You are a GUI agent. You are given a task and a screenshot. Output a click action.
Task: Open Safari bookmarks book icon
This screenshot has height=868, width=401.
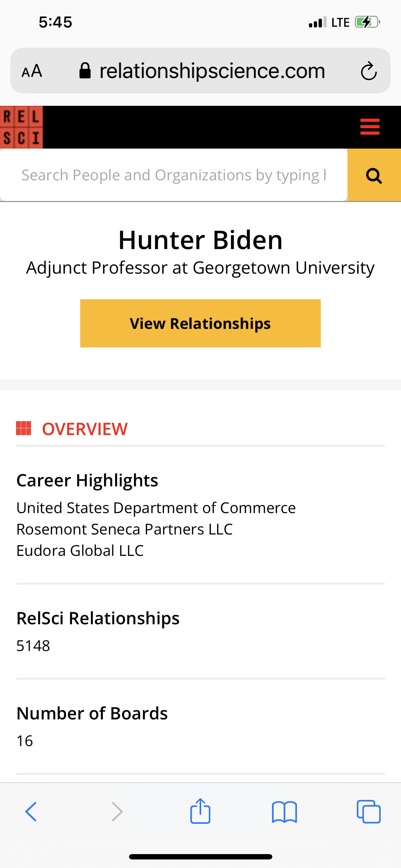pos(284,812)
